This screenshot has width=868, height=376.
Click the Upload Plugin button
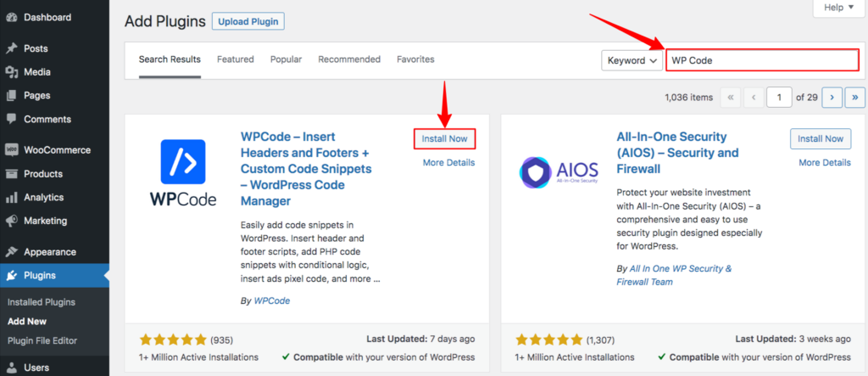pyautogui.click(x=248, y=21)
